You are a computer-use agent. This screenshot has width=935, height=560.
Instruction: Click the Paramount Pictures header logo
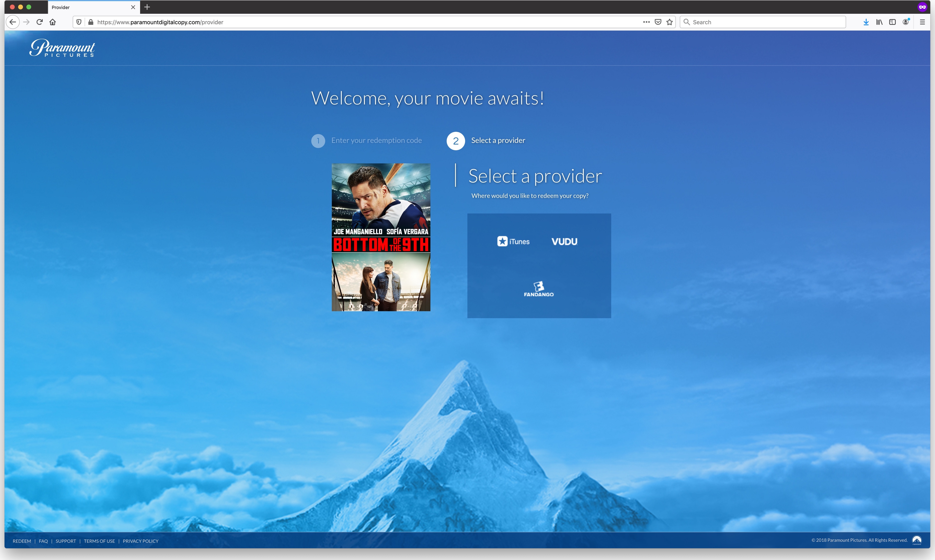pyautogui.click(x=62, y=48)
